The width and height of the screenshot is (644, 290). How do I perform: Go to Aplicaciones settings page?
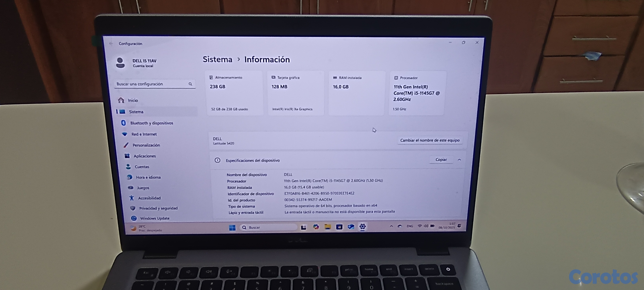pyautogui.click(x=144, y=156)
